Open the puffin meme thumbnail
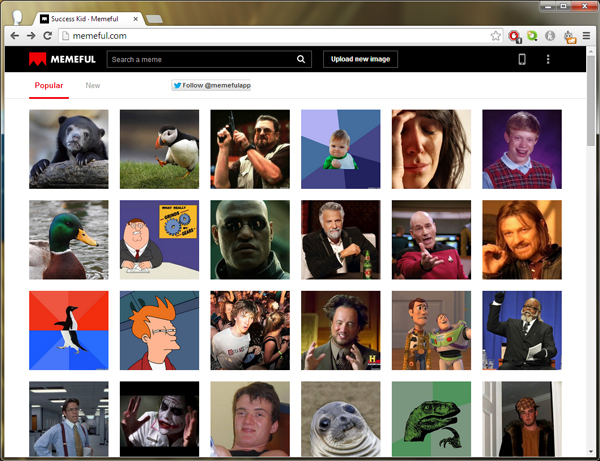The height and width of the screenshot is (461, 600). [160, 149]
